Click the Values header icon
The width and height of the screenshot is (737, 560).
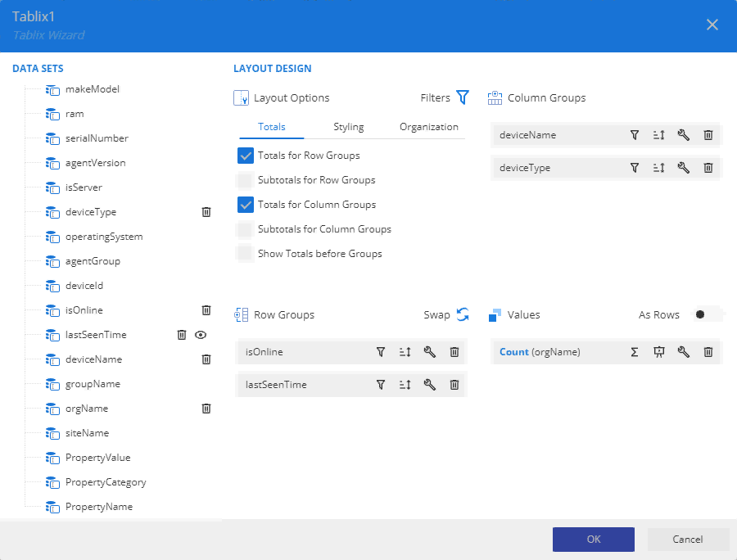click(495, 314)
